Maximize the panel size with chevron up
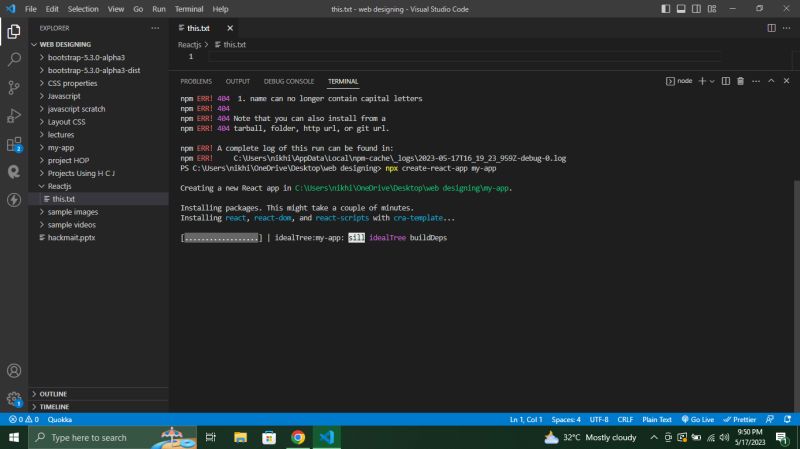 (x=771, y=81)
